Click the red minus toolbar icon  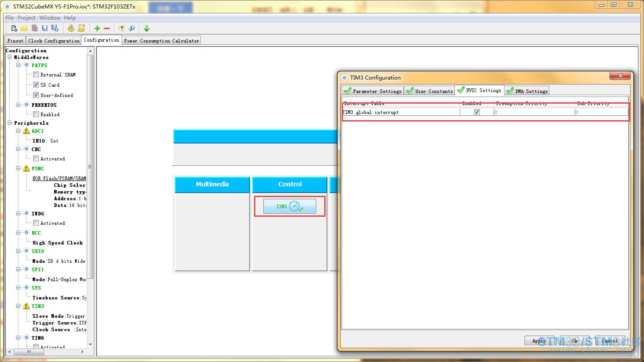[x=106, y=28]
